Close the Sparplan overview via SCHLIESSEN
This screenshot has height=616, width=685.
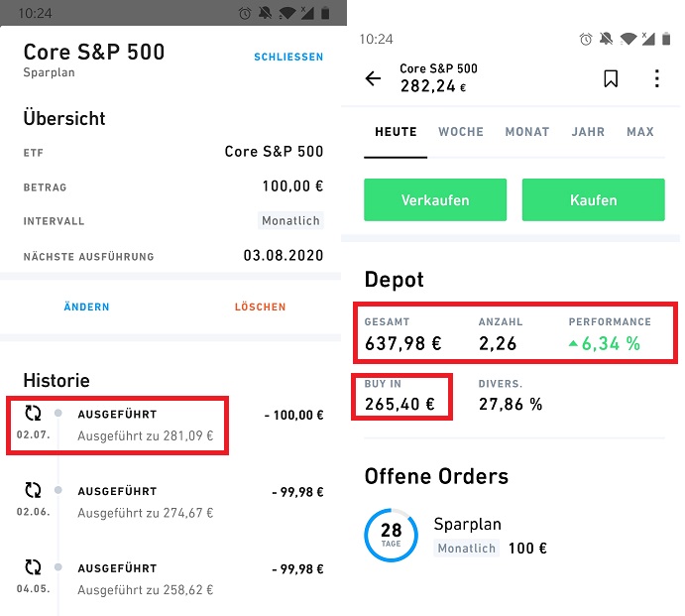click(x=288, y=57)
